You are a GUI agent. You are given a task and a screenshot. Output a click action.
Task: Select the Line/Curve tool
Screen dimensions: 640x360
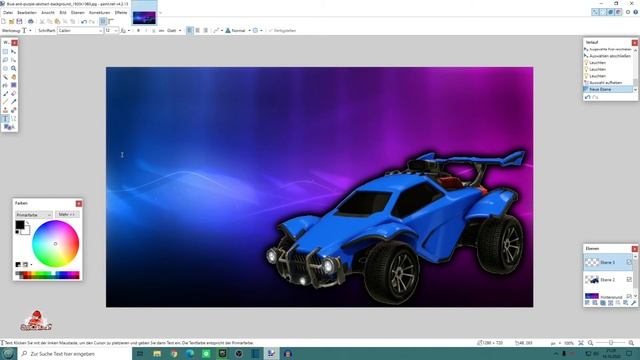(13, 119)
